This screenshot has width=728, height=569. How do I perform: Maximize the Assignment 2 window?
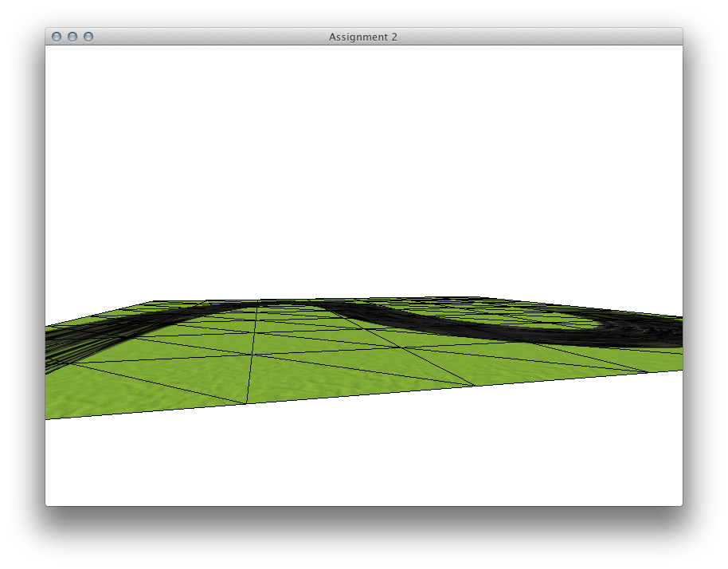[x=88, y=37]
